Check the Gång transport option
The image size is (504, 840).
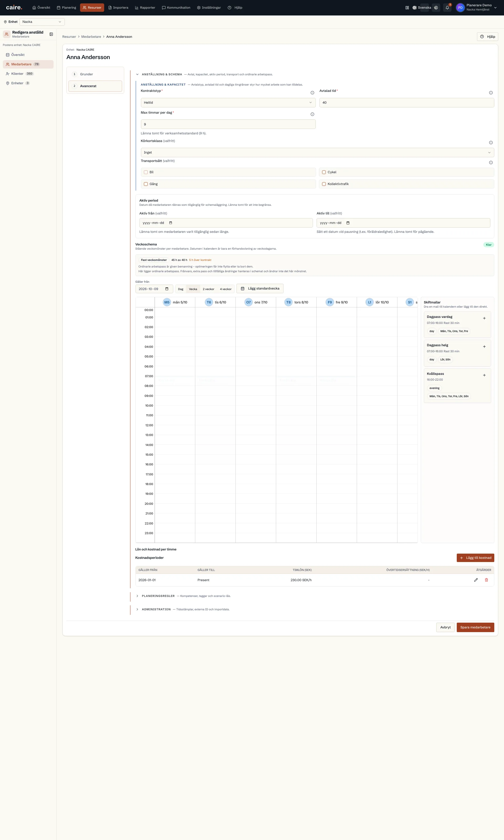click(x=146, y=184)
